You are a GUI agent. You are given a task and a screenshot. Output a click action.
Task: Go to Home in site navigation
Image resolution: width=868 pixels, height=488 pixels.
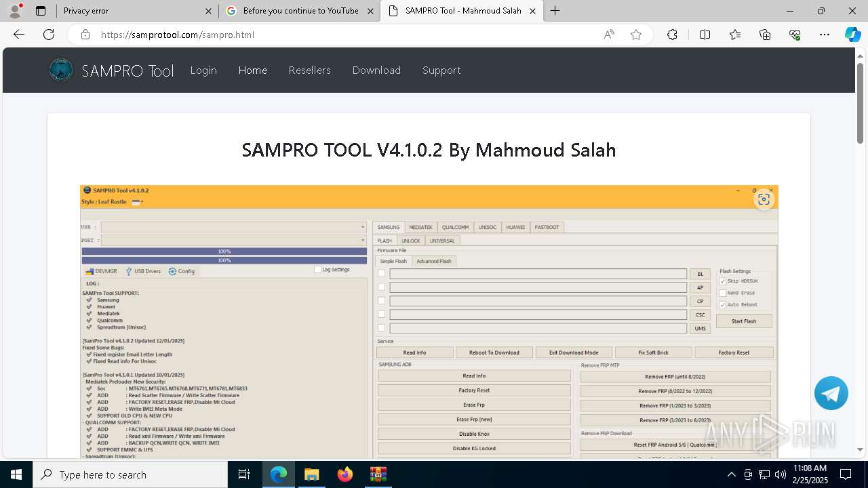tap(253, 70)
